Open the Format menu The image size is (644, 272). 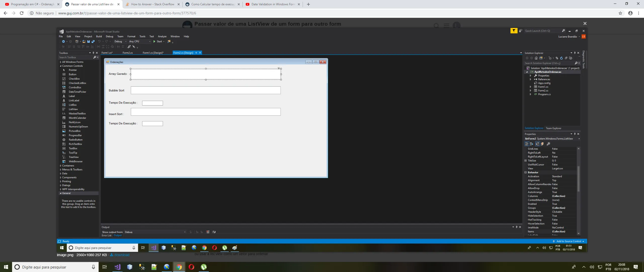click(x=131, y=37)
